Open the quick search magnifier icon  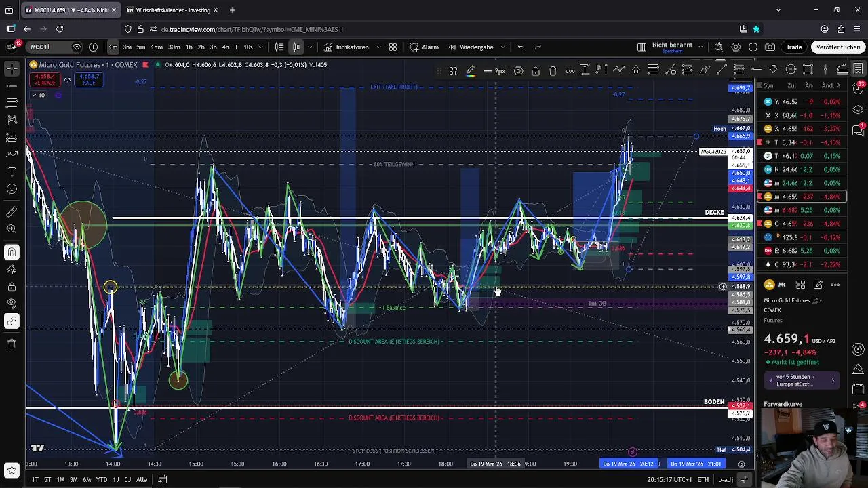719,47
